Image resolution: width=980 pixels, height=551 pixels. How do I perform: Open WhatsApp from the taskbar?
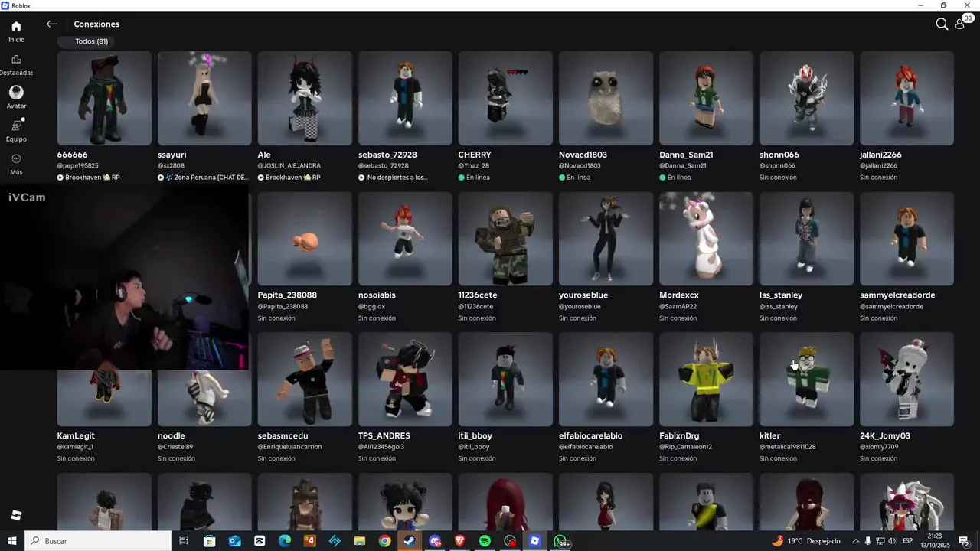pyautogui.click(x=561, y=541)
